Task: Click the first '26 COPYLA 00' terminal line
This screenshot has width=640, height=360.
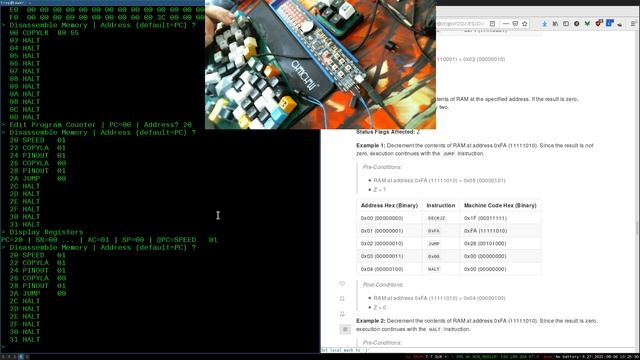Action: pos(38,163)
